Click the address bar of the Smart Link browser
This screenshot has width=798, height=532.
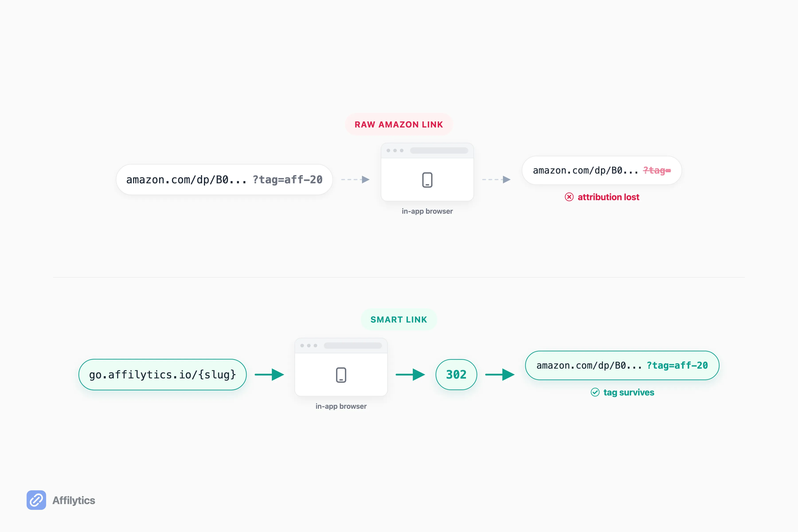click(353, 345)
